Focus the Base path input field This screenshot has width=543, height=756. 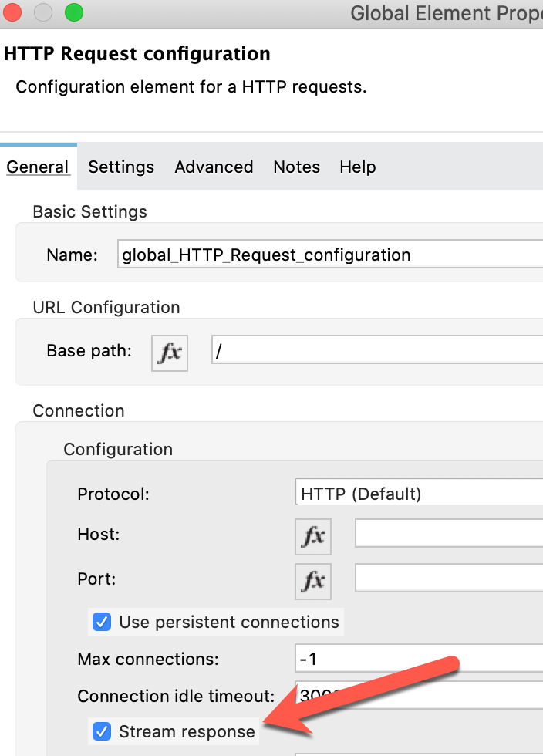pos(376,351)
